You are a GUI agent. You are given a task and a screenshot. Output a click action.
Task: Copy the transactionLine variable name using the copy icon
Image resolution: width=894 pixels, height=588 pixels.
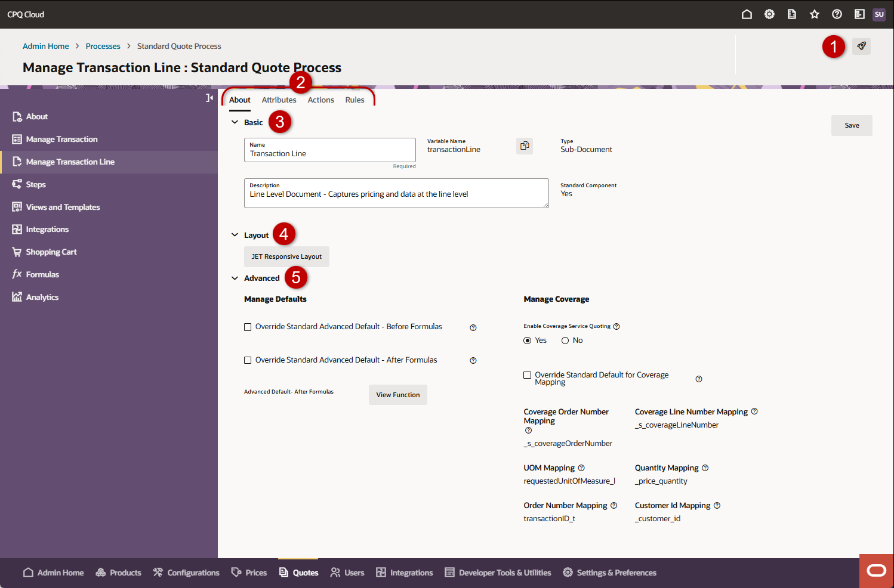click(x=524, y=146)
